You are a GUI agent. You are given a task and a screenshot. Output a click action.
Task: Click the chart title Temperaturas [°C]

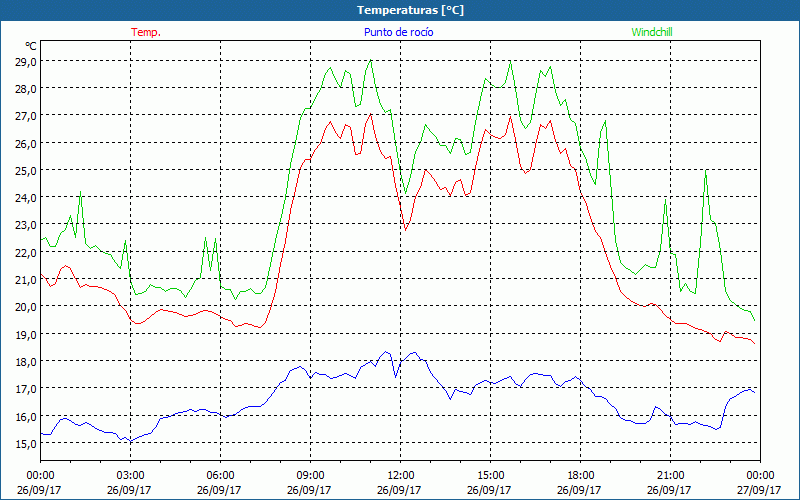pos(411,10)
